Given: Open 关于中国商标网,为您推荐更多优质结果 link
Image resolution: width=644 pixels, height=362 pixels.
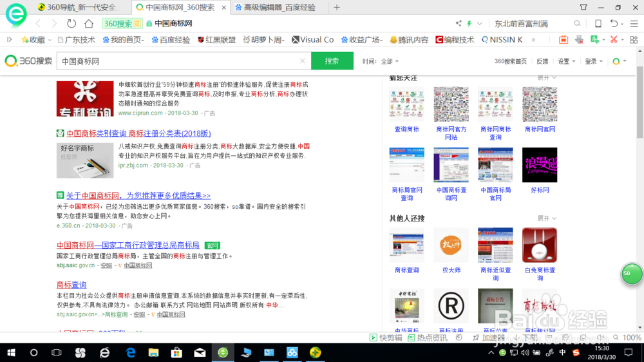Looking at the screenshot, I should [138, 196].
